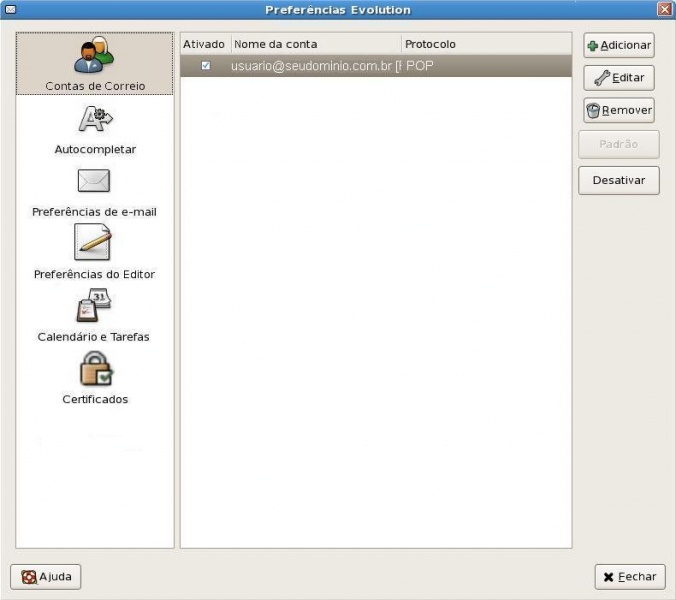
Task: Click the Certificados label
Action: pyautogui.click(x=95, y=399)
